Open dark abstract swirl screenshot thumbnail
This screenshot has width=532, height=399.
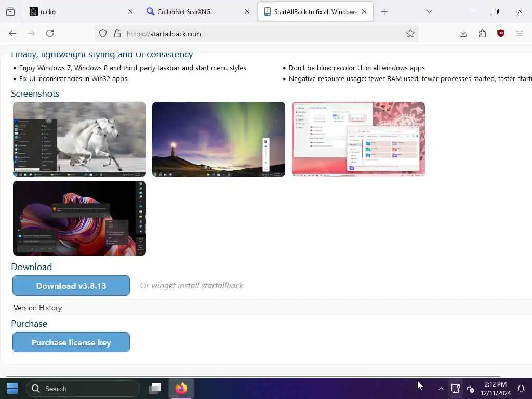pos(79,218)
